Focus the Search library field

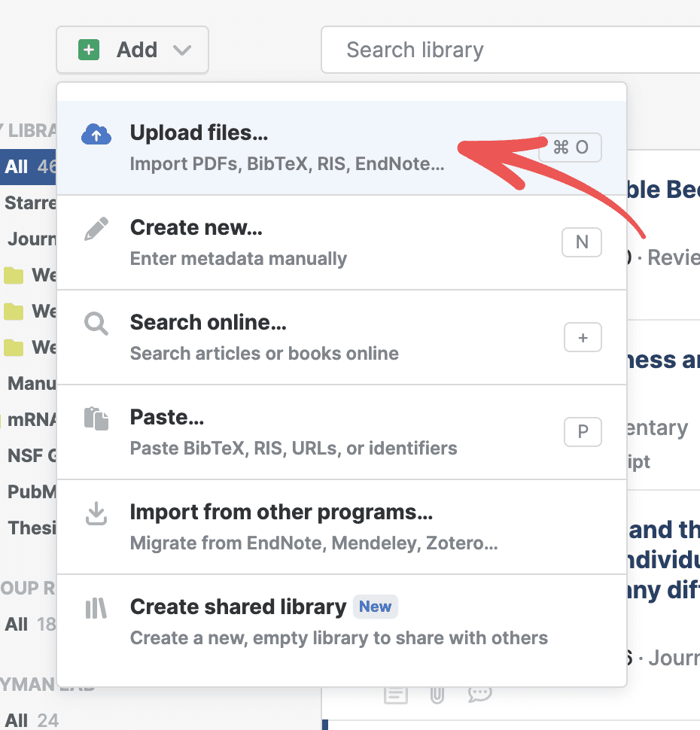(x=512, y=50)
